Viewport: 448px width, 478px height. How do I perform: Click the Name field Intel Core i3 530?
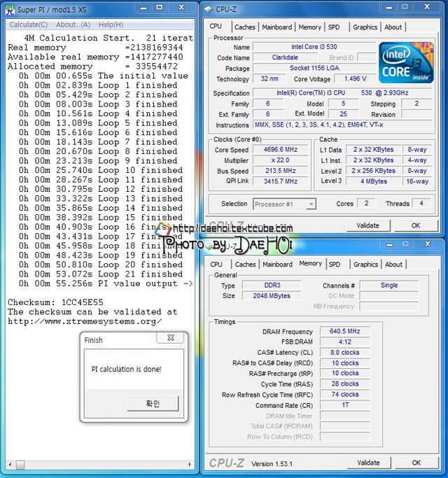314,47
